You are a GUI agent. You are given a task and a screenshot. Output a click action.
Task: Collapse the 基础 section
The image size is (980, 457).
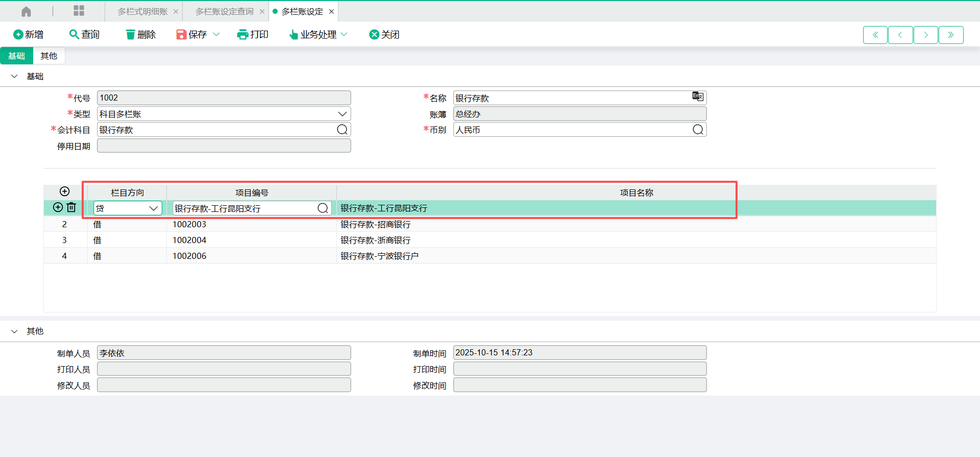pos(14,76)
